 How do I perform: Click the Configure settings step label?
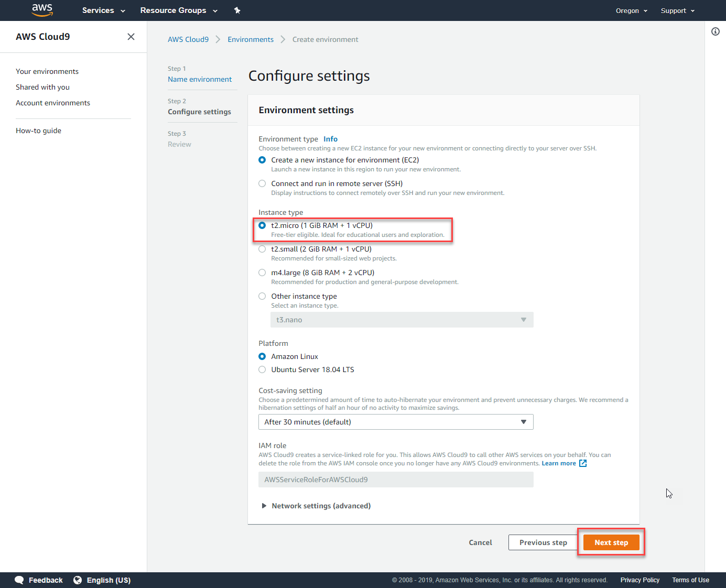click(199, 112)
